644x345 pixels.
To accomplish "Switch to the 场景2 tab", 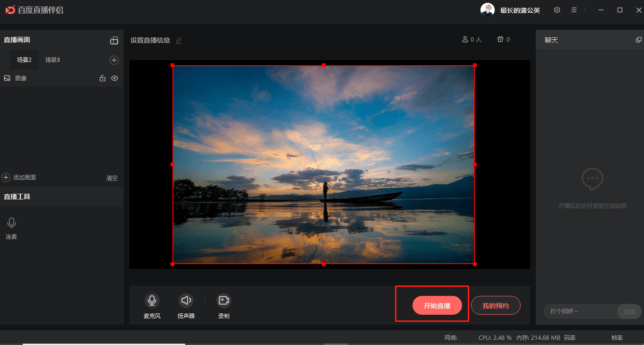I will tap(24, 60).
